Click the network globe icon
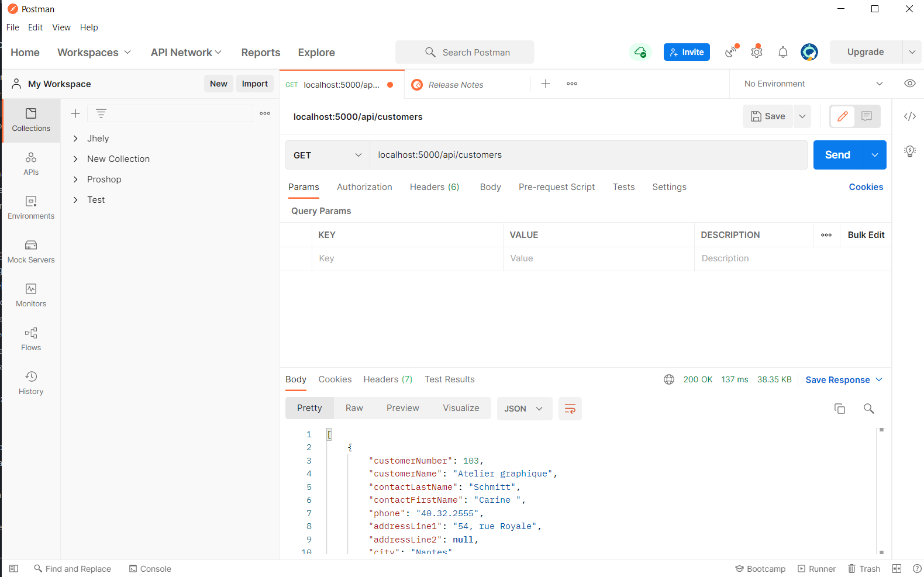Screen dimensions: 924x577 click(669, 379)
